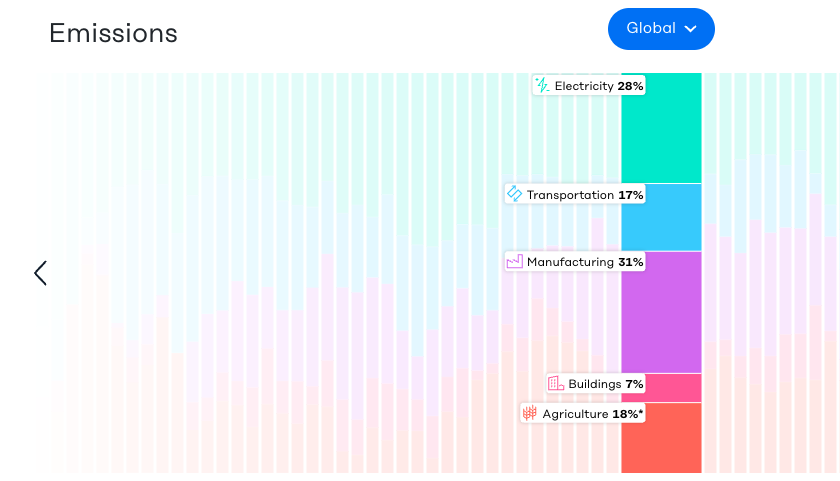The image size is (840, 481).
Task: Click the Manufacturing factory icon
Action: click(x=514, y=262)
